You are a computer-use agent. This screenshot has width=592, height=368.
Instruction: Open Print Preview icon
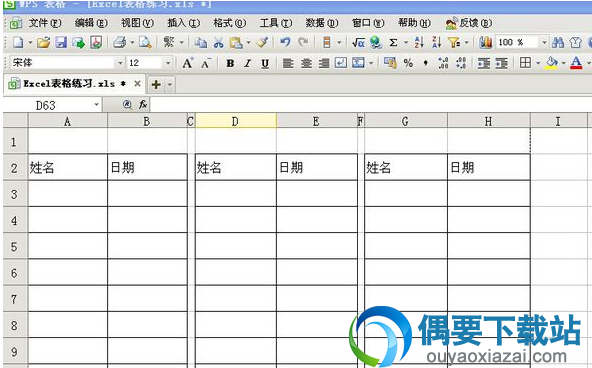(145, 42)
